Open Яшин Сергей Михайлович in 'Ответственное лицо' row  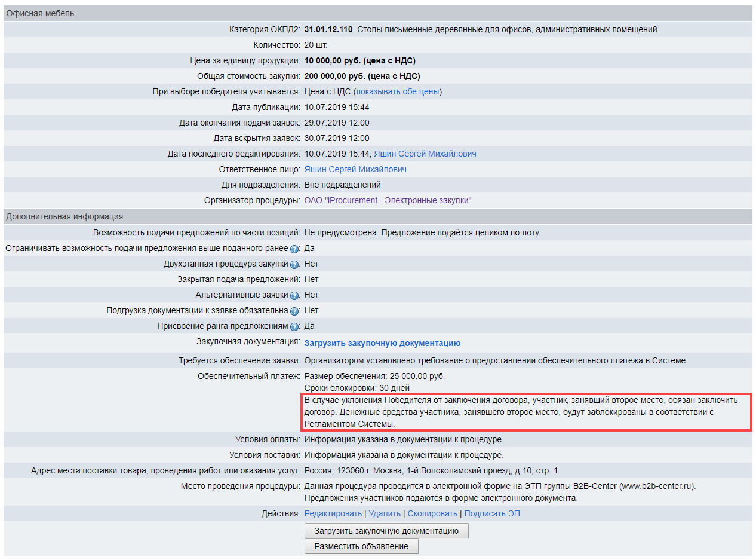355,169
